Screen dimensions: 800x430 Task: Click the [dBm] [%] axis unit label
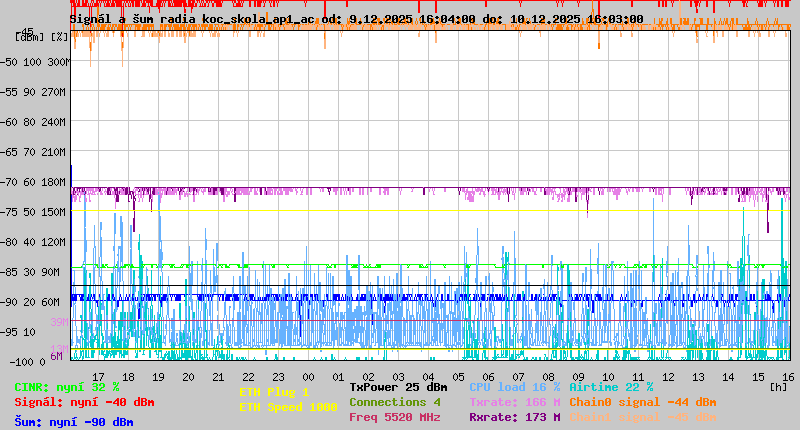(x=42, y=37)
